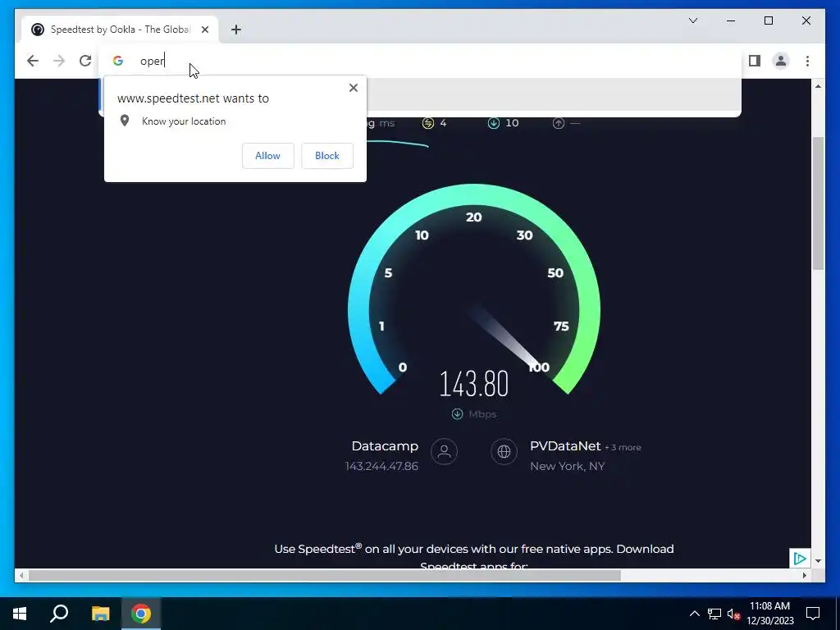The image size is (840, 630).
Task: Click the upload ping arrow icon
Action: pyautogui.click(x=558, y=123)
